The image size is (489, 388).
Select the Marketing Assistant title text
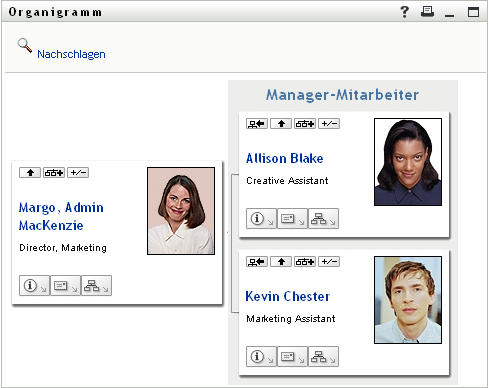291,319
